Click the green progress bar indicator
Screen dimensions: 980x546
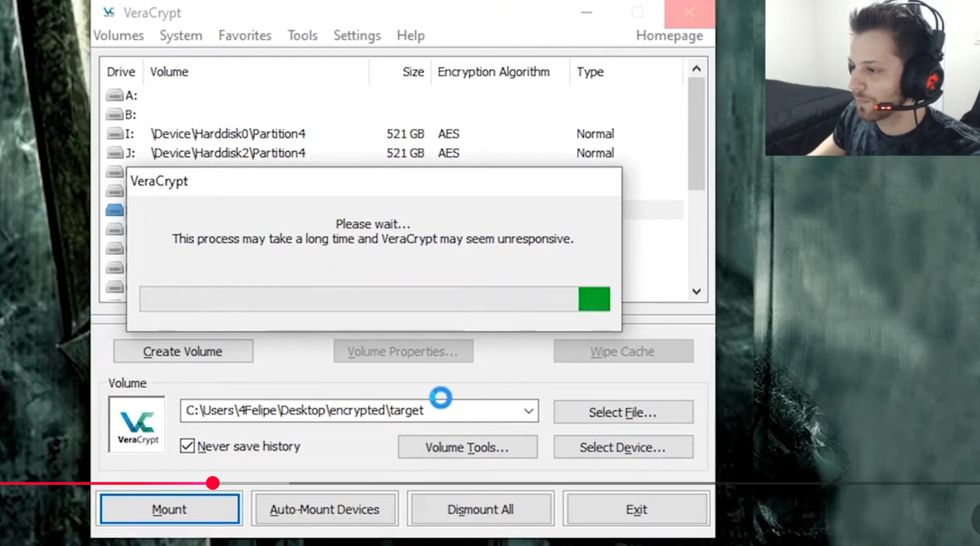point(594,299)
